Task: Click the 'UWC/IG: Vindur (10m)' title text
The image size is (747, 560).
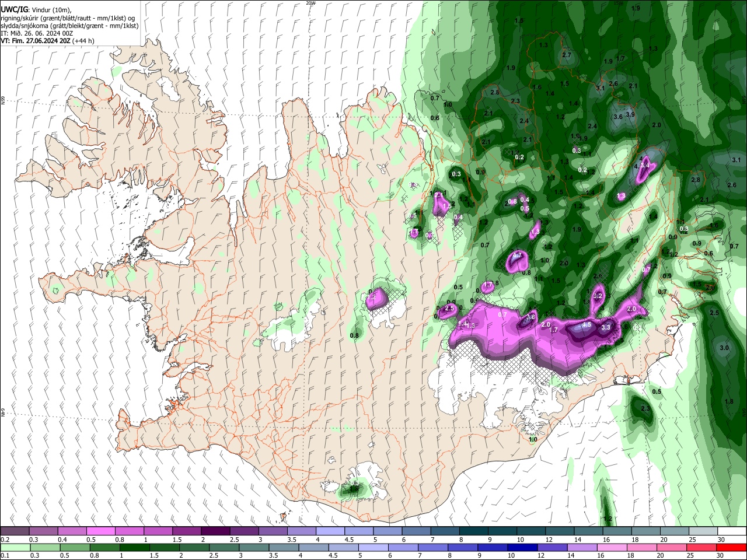Action: [x=36, y=10]
